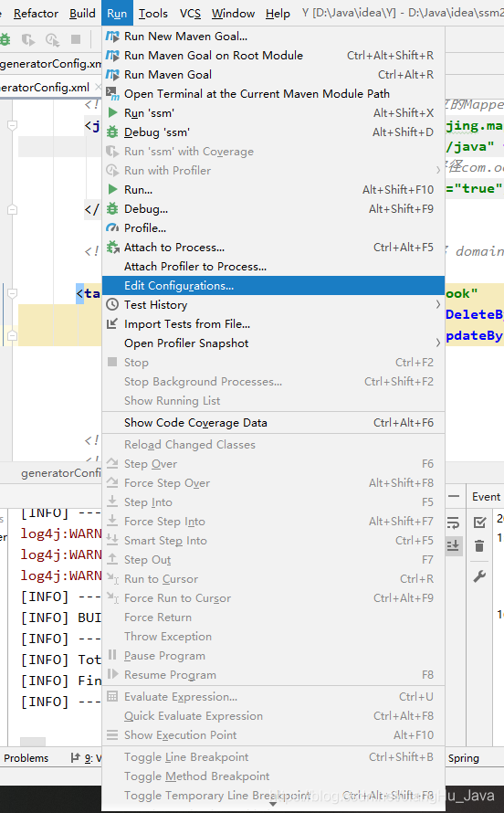The width and height of the screenshot is (504, 813).
Task: Expand the Open Profiler Snapshot submenu arrow
Action: click(x=437, y=343)
